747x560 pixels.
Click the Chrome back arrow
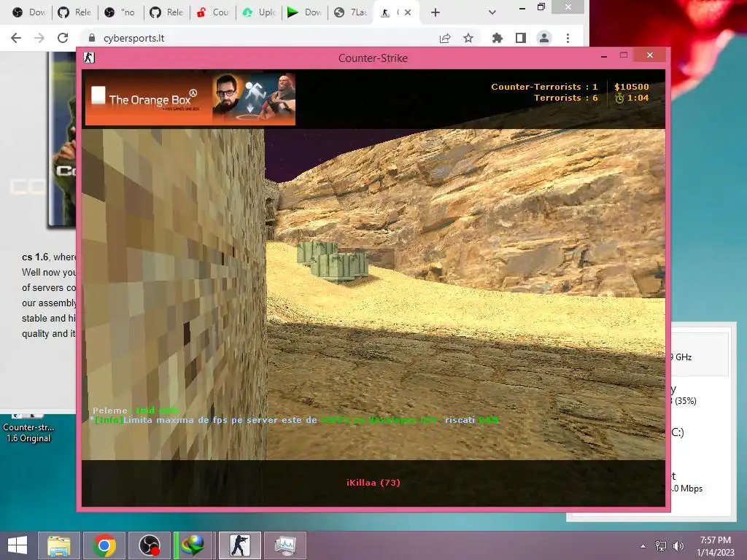(x=16, y=38)
